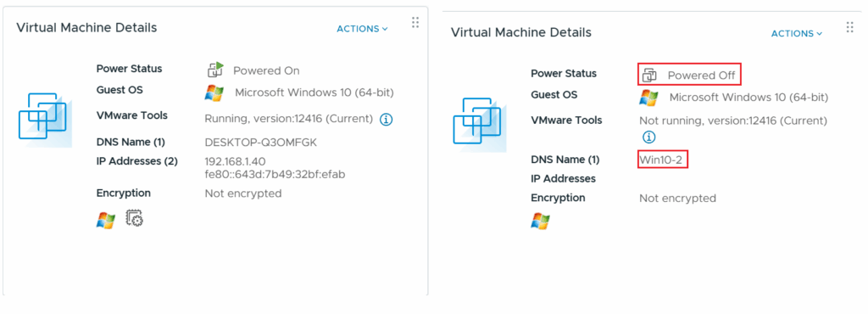This screenshot has height=314, width=868.
Task: Click the large VM icon in left panel
Action: coord(45,120)
